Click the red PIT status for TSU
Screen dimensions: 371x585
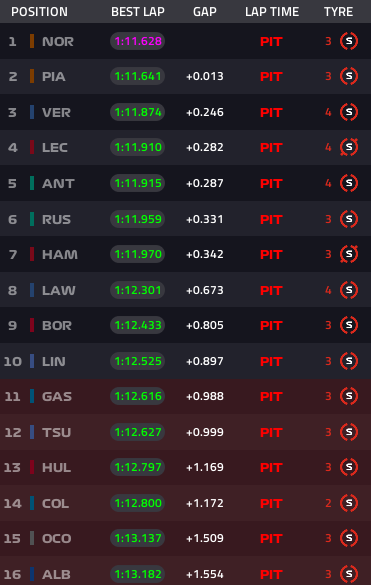[271, 432]
